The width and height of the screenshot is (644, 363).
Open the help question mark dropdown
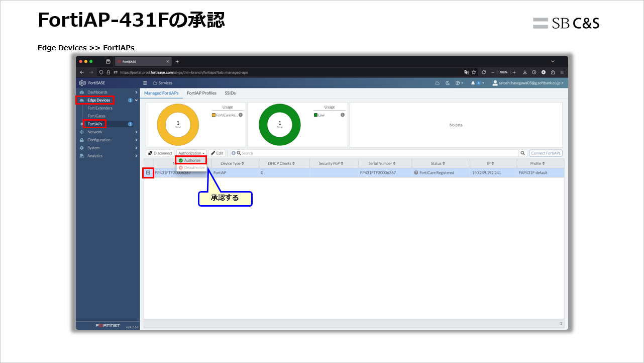pyautogui.click(x=459, y=83)
